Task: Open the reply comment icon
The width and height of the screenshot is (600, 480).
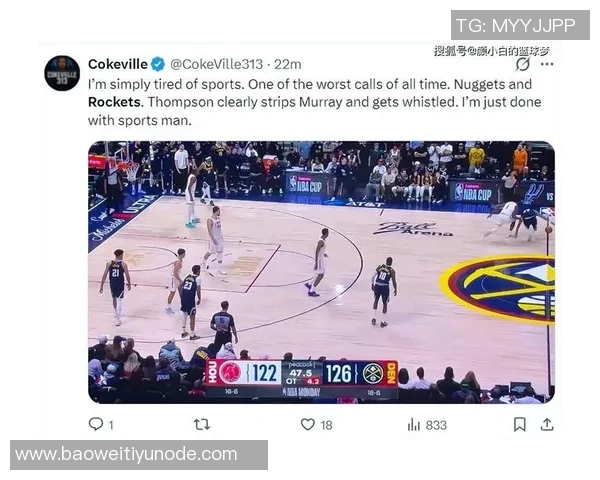Action: [96, 424]
